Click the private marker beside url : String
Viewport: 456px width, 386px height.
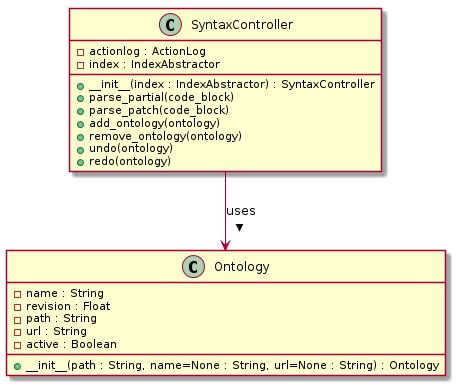(18, 333)
